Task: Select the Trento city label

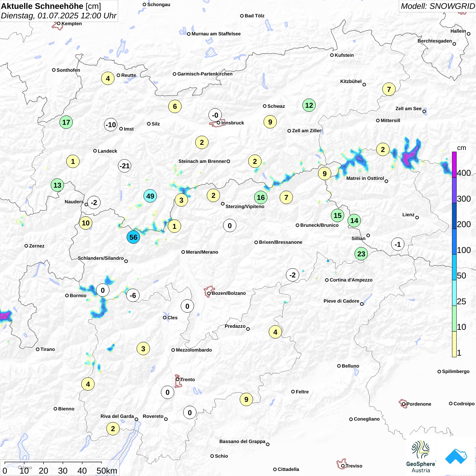Action: click(x=188, y=379)
